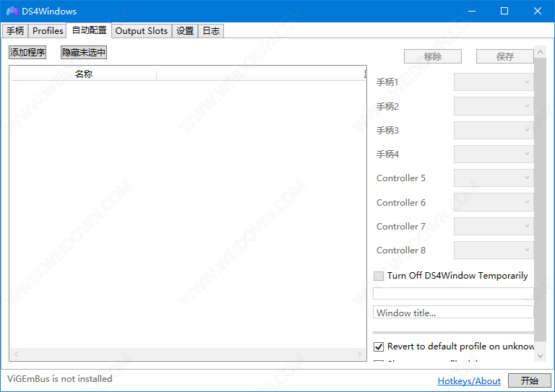555x392 pixels.
Task: Select the 自动配置 tab
Action: [89, 30]
